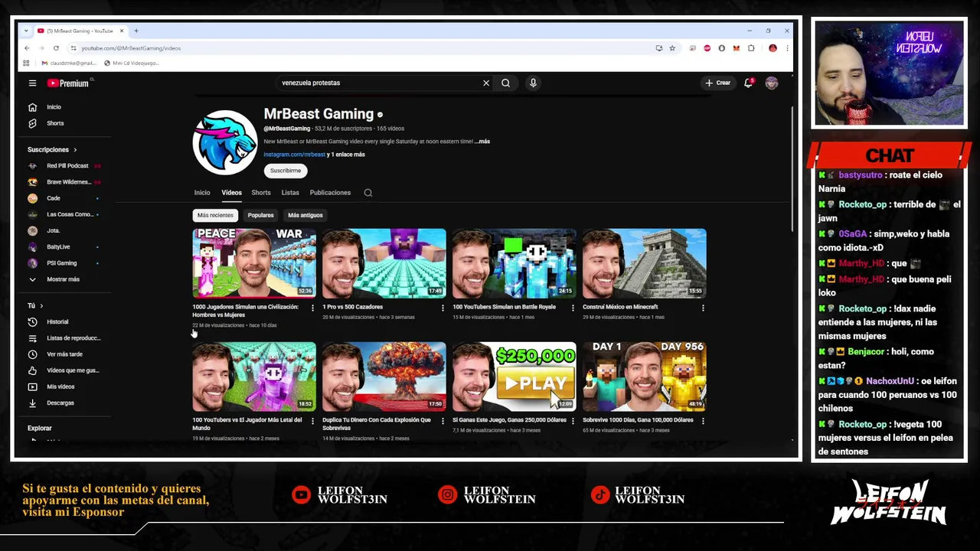
Task: Click MrBeast Gaming channel avatar
Action: (224, 142)
